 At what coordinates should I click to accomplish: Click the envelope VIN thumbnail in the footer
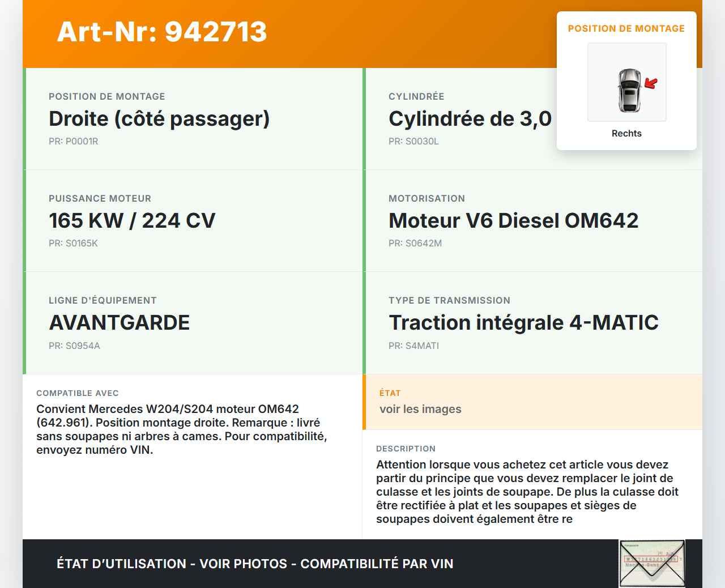[652, 564]
